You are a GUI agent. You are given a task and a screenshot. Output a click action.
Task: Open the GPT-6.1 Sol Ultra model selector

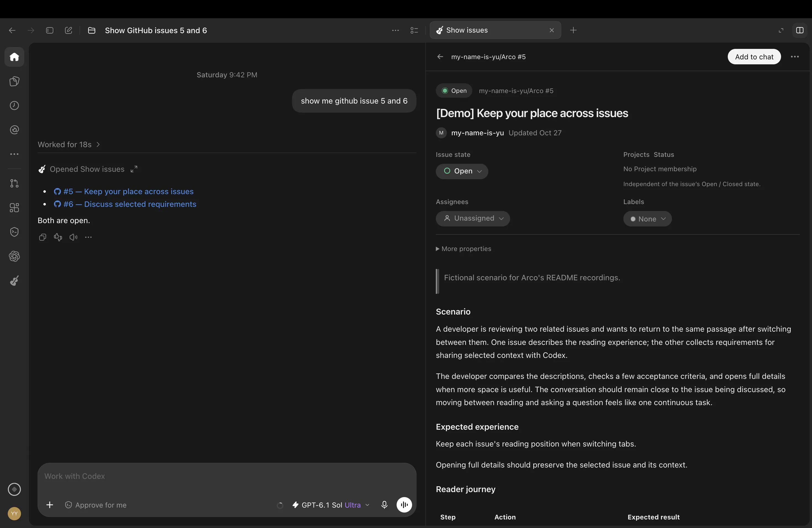[x=331, y=505]
